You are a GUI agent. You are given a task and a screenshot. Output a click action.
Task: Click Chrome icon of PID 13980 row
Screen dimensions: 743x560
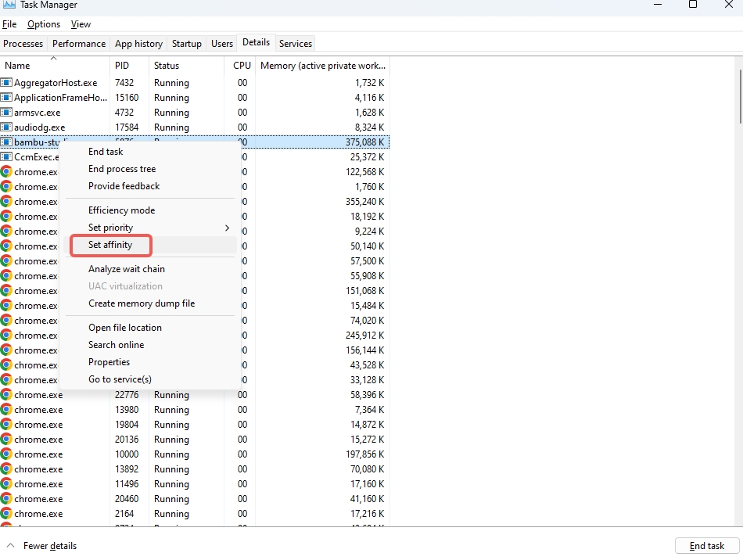pyautogui.click(x=6, y=410)
